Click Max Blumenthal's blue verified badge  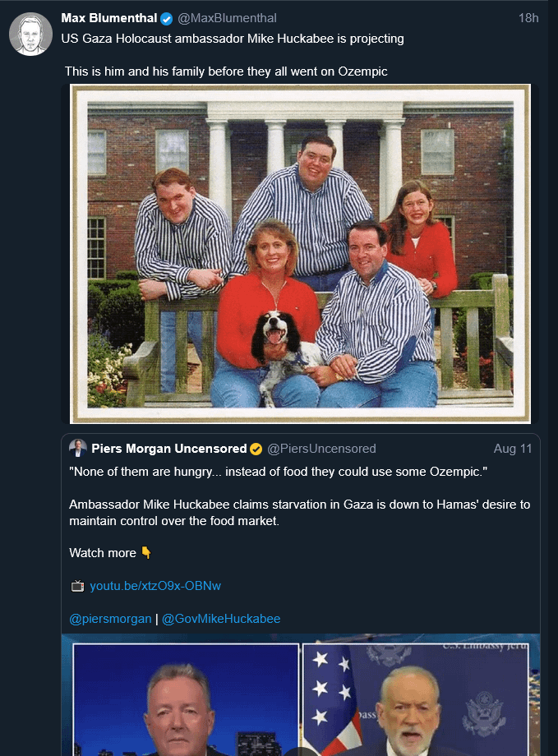point(166,19)
